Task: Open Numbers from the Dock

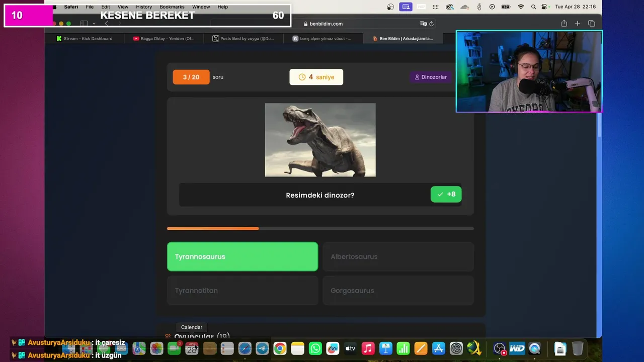Action: (403, 348)
